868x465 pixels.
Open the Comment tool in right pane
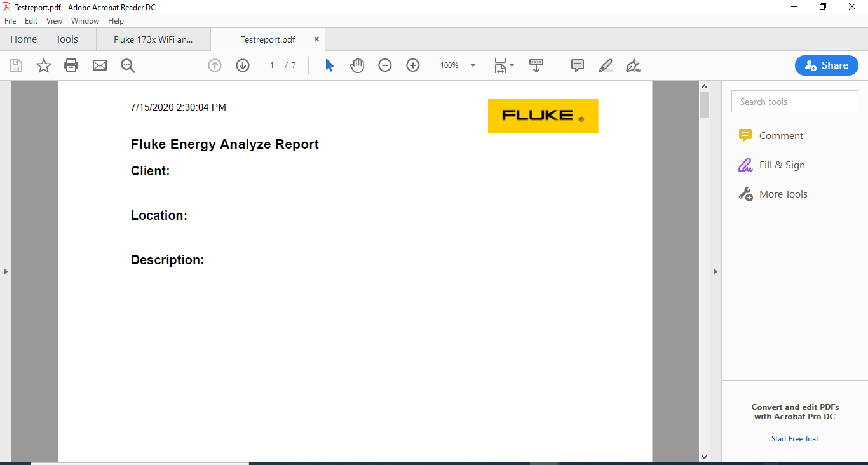tap(771, 136)
